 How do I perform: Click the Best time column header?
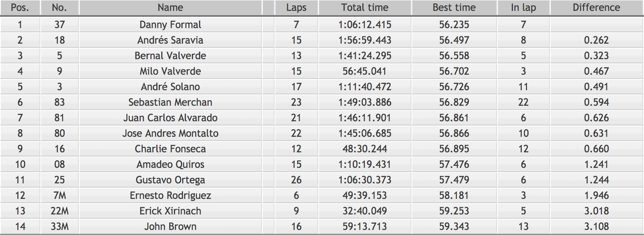click(x=454, y=8)
